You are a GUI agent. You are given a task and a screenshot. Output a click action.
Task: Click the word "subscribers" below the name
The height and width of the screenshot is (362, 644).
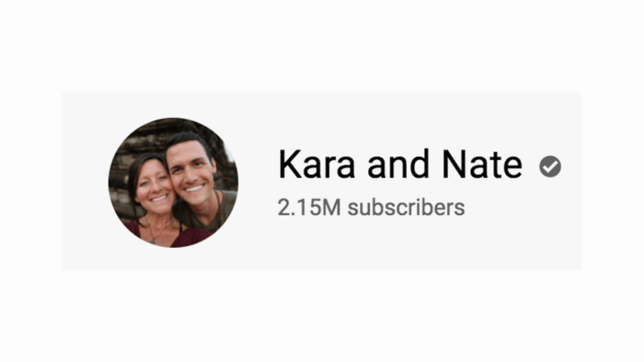click(406, 207)
